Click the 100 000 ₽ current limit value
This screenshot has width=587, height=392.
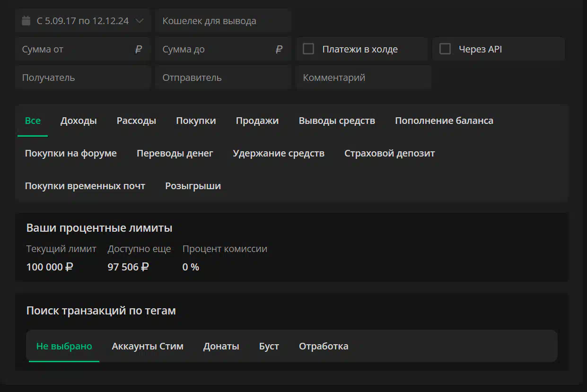click(50, 267)
